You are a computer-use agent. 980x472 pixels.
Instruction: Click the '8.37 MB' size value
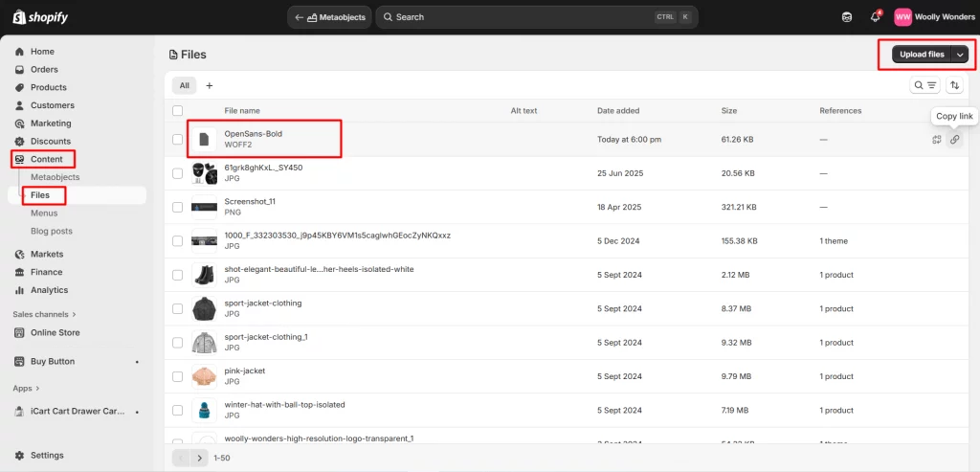(736, 309)
